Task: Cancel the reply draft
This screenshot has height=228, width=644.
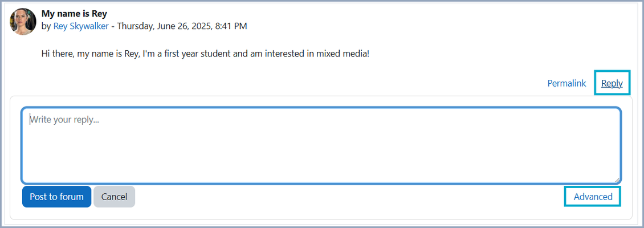Action: pyautogui.click(x=114, y=197)
